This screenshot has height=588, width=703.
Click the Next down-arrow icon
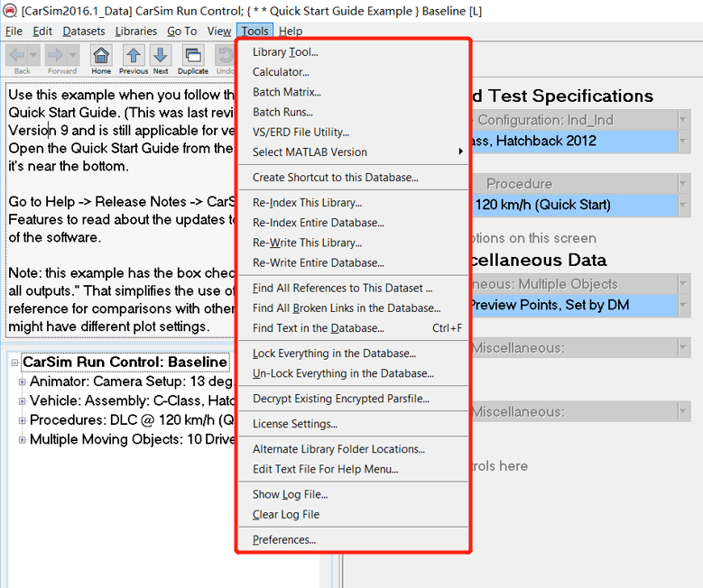coord(161,56)
